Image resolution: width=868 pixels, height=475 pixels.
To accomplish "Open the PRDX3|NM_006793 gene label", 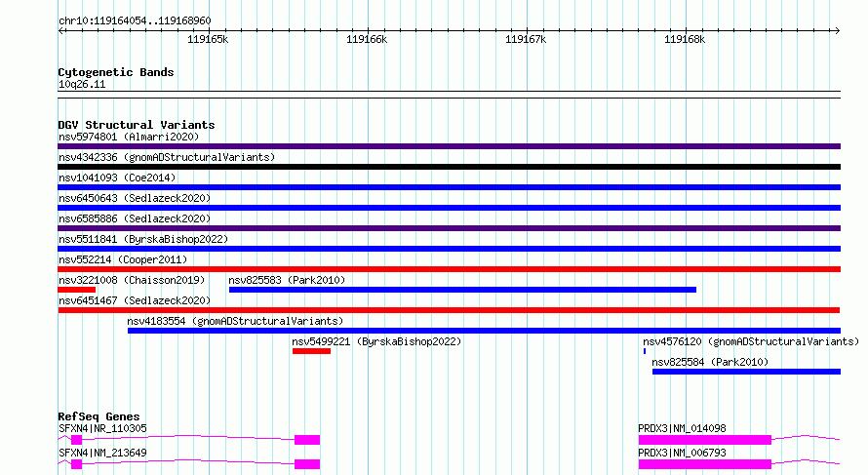I will (682, 453).
